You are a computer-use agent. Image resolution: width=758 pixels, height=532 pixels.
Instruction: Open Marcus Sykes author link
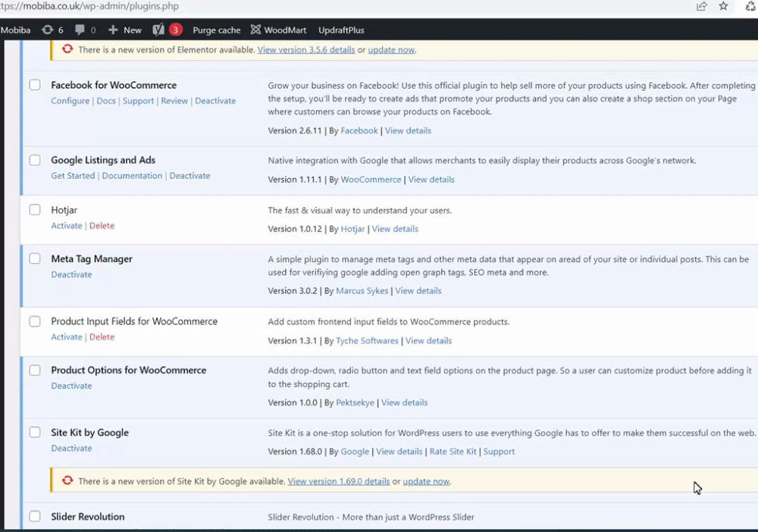pyautogui.click(x=362, y=290)
